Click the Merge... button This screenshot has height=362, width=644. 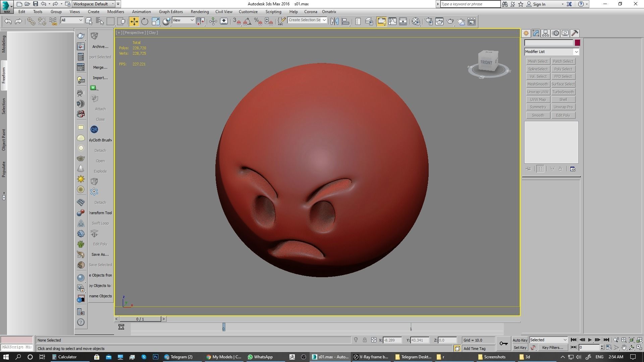point(100,67)
